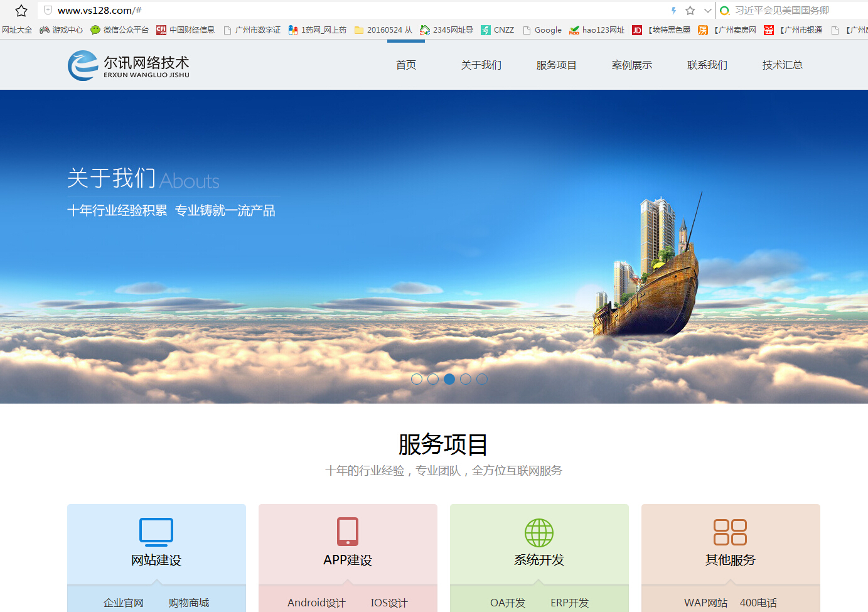Viewport: 868px width, 612px height.
Task: Click the URL text www.vs128.com
Action: tap(100, 10)
